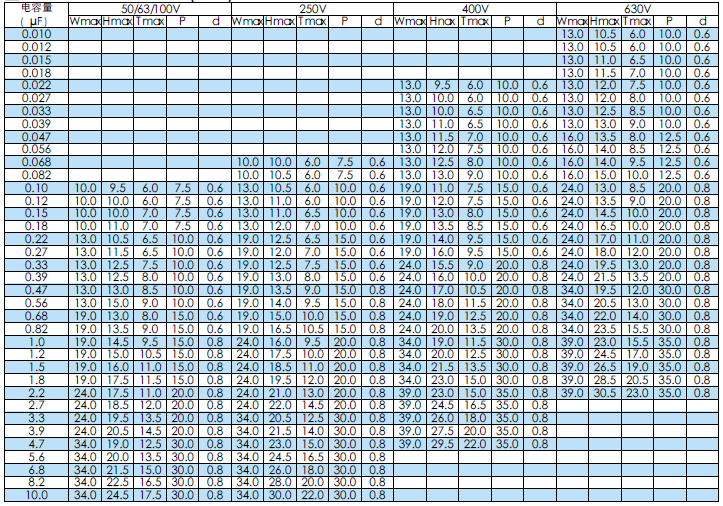
Task: Click the d header under 630V
Action: [x=701, y=21]
